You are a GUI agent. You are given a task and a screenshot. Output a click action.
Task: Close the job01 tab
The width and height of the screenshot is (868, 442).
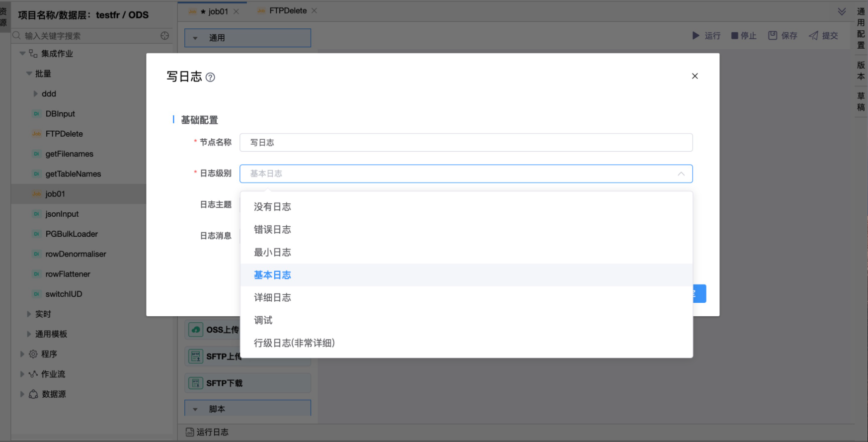pyautogui.click(x=237, y=11)
